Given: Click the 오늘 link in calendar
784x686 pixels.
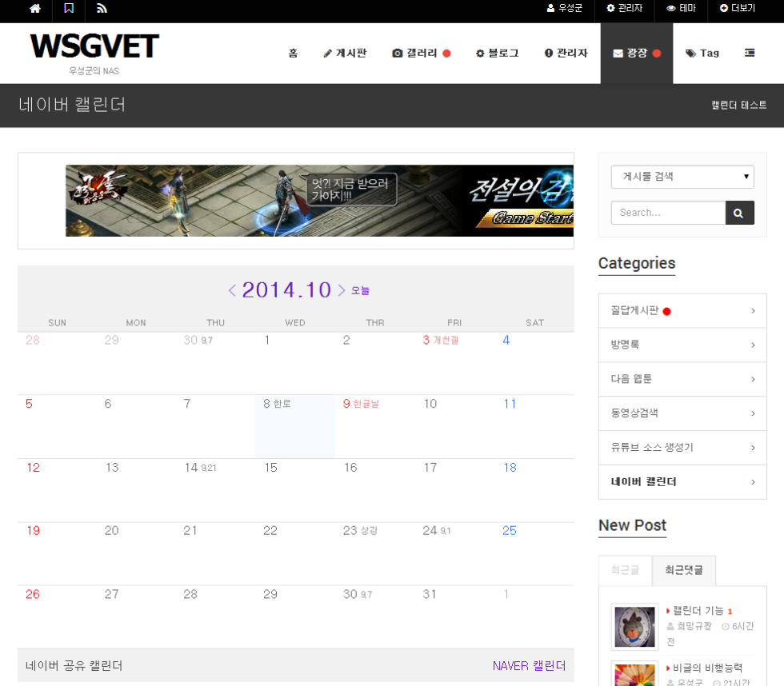Looking at the screenshot, I should 361,291.
